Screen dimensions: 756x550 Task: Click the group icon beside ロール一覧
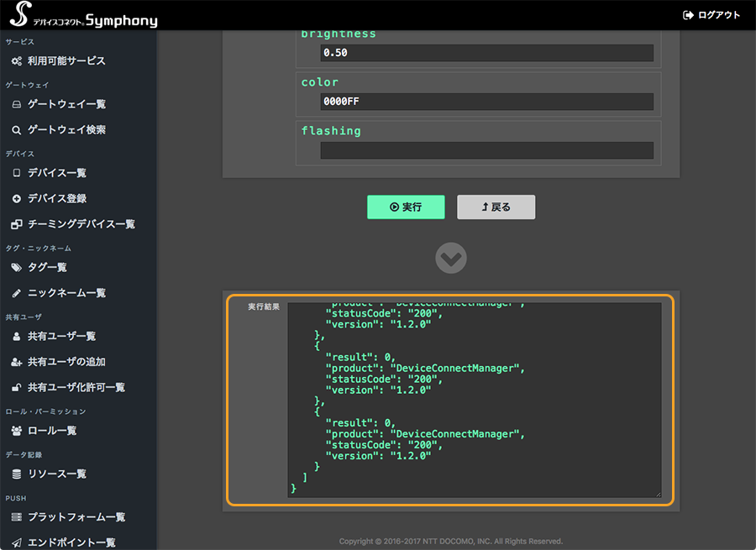(17, 431)
